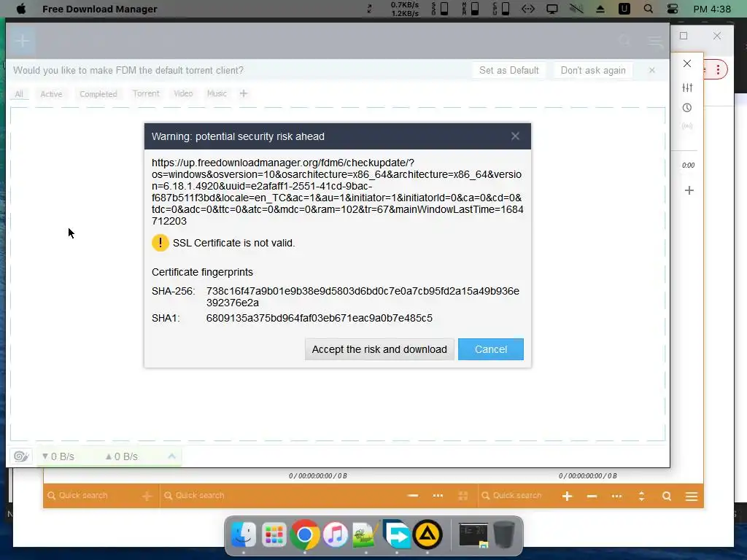Click SSL Certificate is not valid text
The height and width of the screenshot is (560, 747).
[234, 243]
